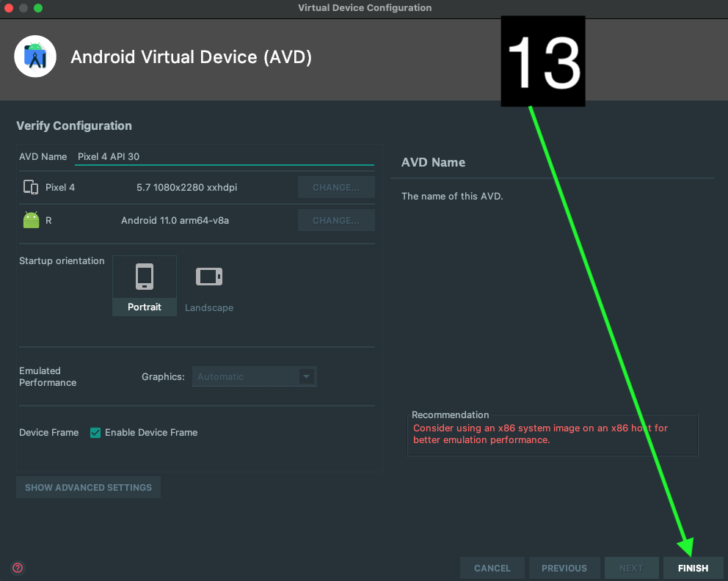Viewport: 728px width, 581px height.
Task: Click the Android robot icon beside R
Action: 30,219
